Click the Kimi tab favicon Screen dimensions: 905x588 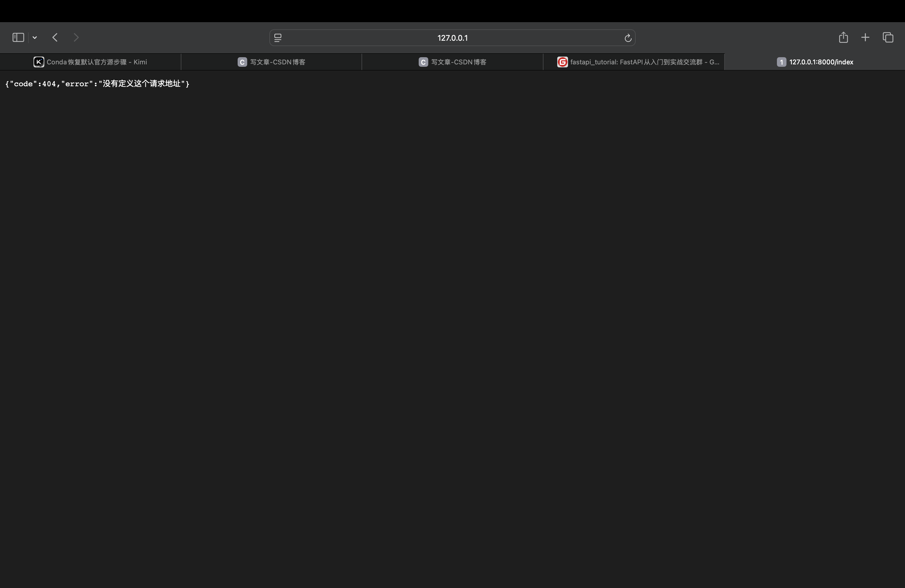[x=39, y=62]
